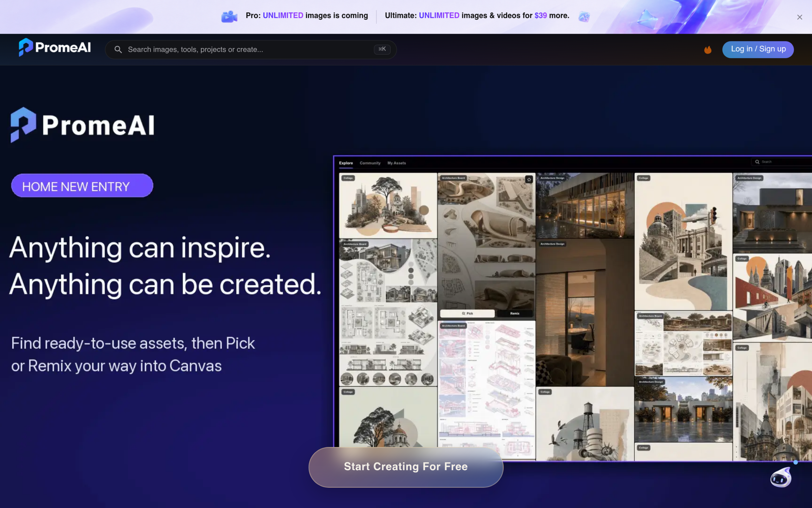Click the HOME NEW ENTRY badge

(x=82, y=186)
